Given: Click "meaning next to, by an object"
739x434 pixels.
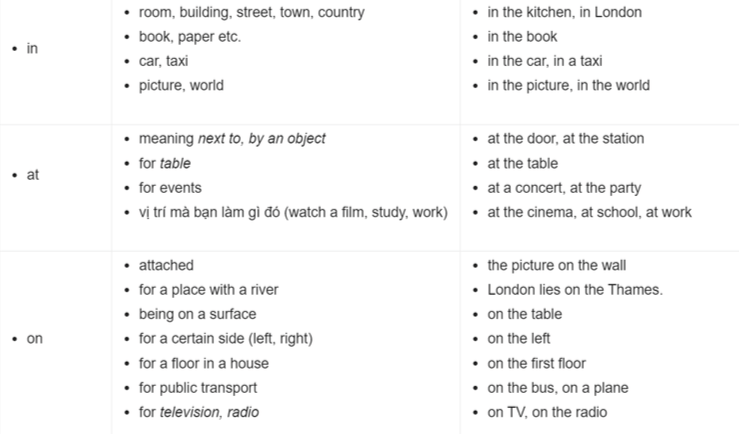Looking at the screenshot, I should click(x=232, y=139).
